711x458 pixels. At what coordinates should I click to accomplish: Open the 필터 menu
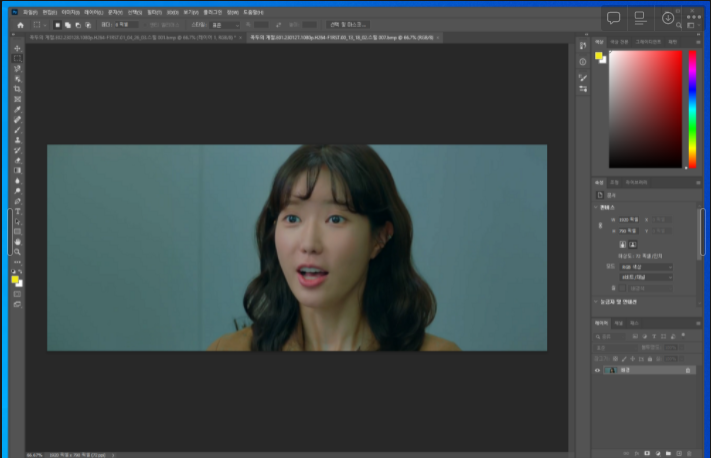pyautogui.click(x=155, y=12)
